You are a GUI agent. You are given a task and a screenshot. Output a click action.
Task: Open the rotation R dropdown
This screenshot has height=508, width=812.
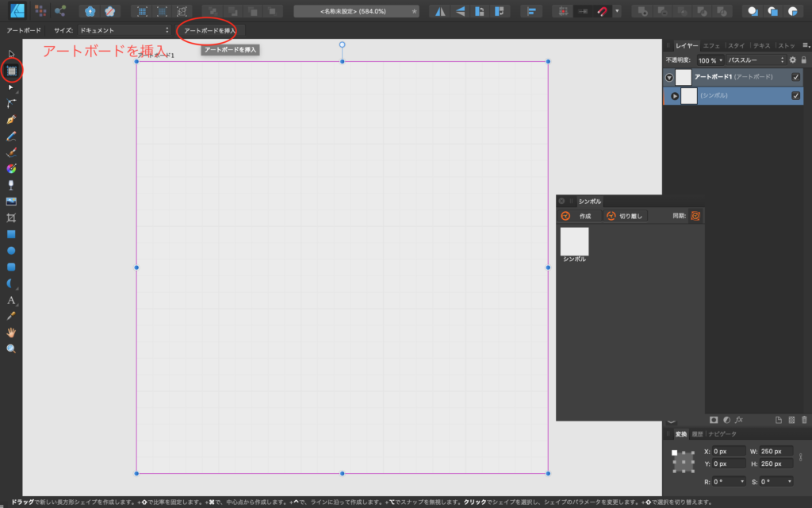[741, 482]
